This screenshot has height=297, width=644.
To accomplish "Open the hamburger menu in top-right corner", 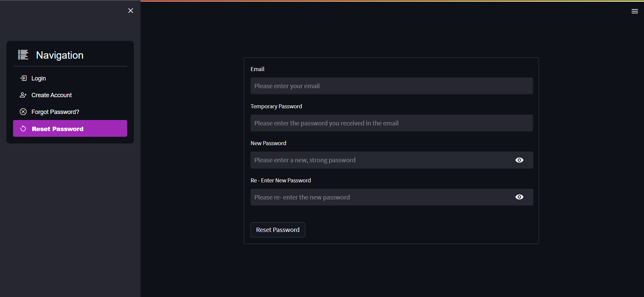I will pos(635,11).
